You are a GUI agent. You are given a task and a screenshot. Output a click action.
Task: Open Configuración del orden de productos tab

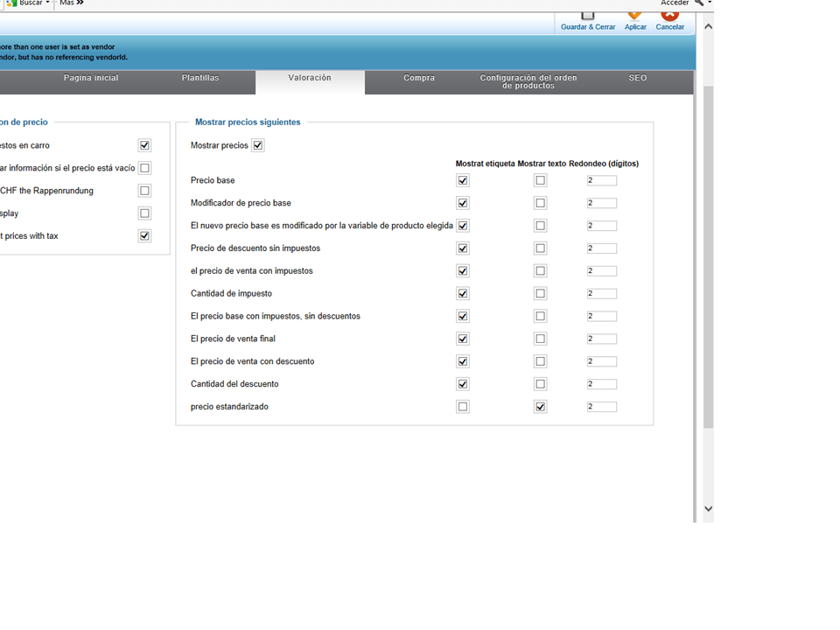(528, 81)
